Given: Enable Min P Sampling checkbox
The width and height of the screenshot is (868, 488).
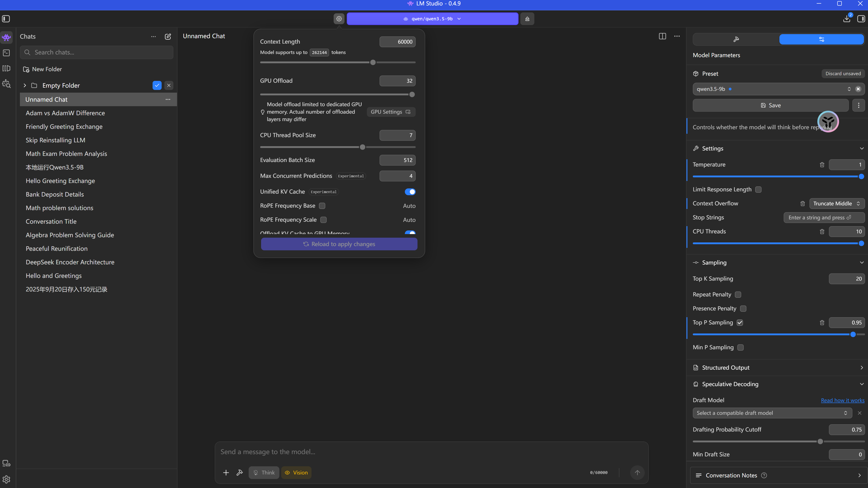Looking at the screenshot, I should 741,347.
